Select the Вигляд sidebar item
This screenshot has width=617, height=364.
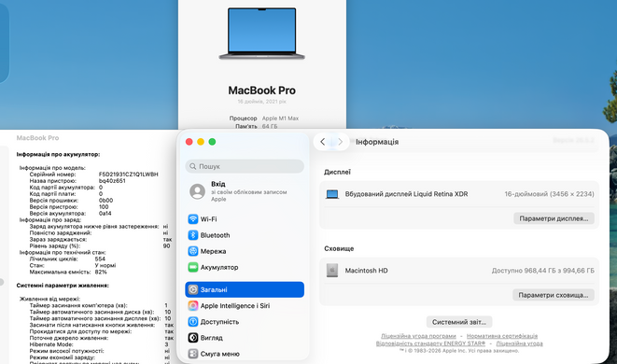245,338
